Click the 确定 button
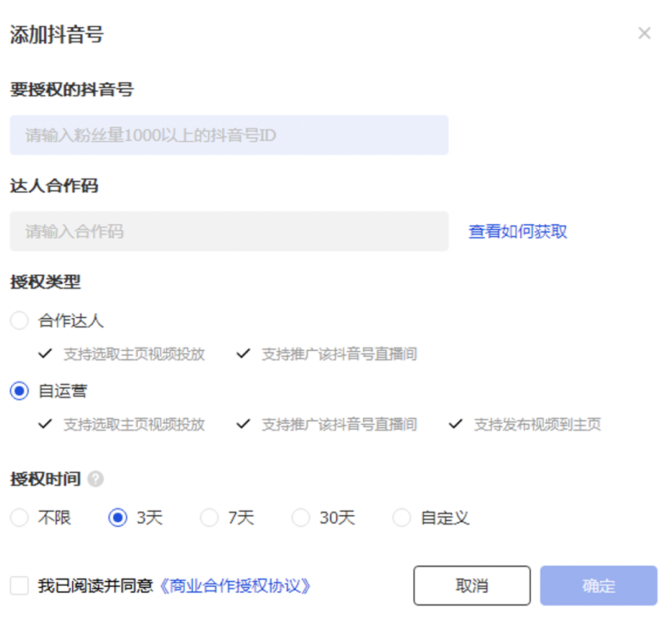The image size is (672, 620). coord(599,585)
